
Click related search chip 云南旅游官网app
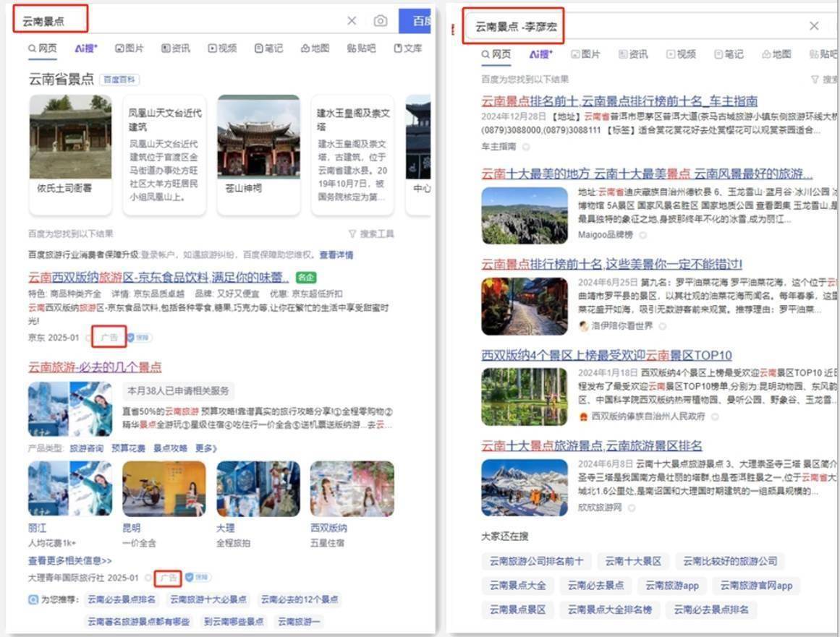pyautogui.click(x=756, y=586)
